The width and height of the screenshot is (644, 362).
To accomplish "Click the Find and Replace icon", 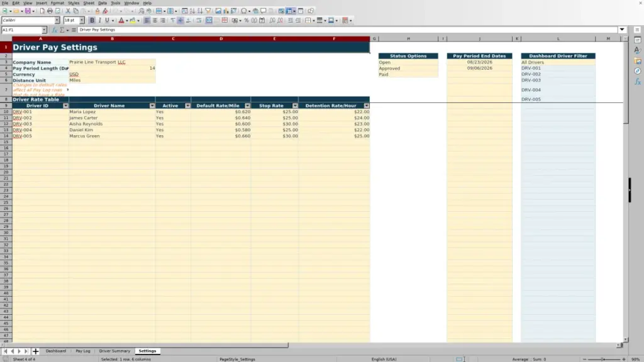I will (141, 11).
